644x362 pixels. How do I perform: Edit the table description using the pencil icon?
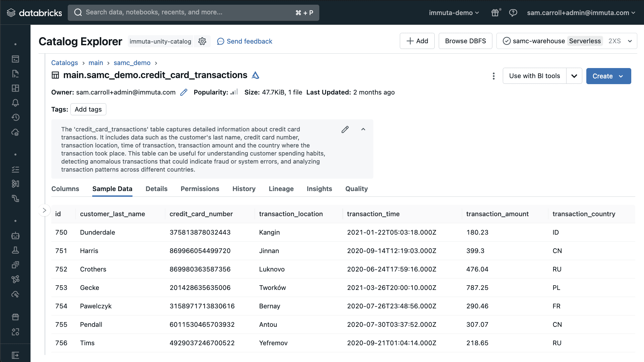point(345,129)
